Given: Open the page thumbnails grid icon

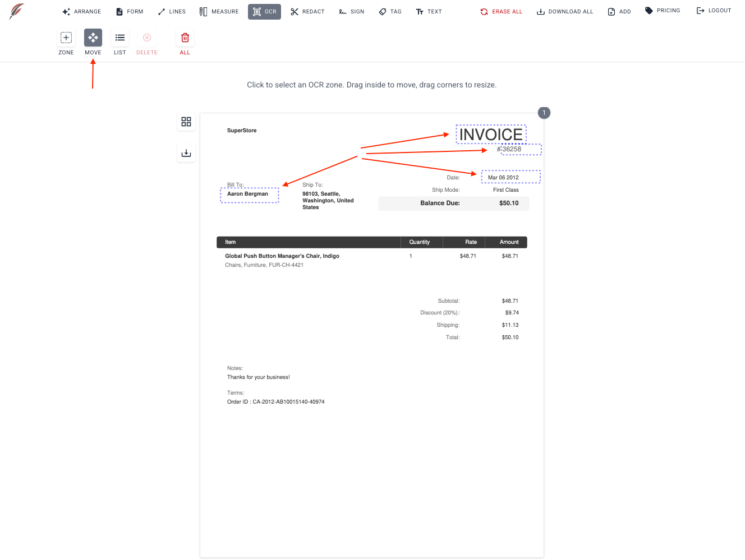Looking at the screenshot, I should click(x=186, y=122).
